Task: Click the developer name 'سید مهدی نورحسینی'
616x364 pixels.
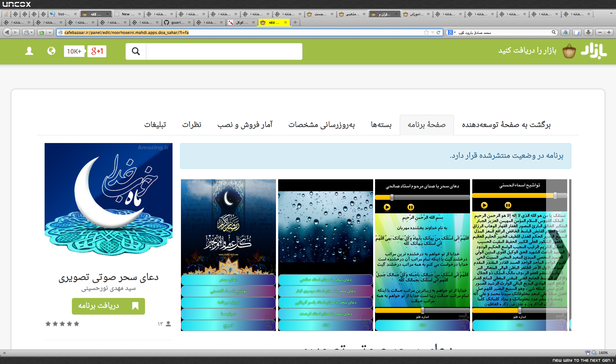Action: click(x=108, y=289)
